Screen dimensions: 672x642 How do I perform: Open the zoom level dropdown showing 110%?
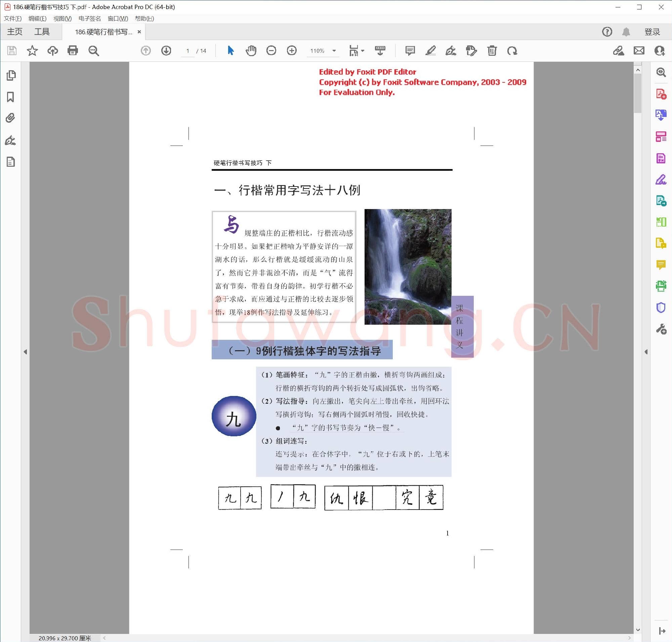334,51
